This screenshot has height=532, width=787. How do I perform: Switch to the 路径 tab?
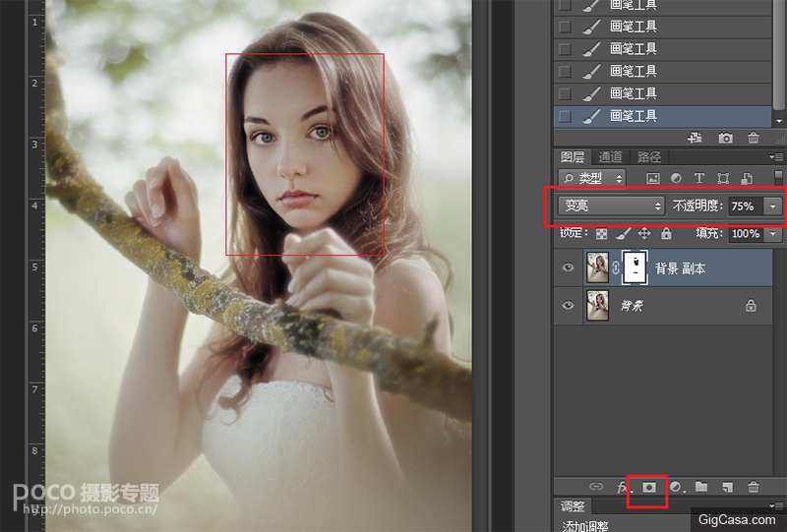(649, 157)
